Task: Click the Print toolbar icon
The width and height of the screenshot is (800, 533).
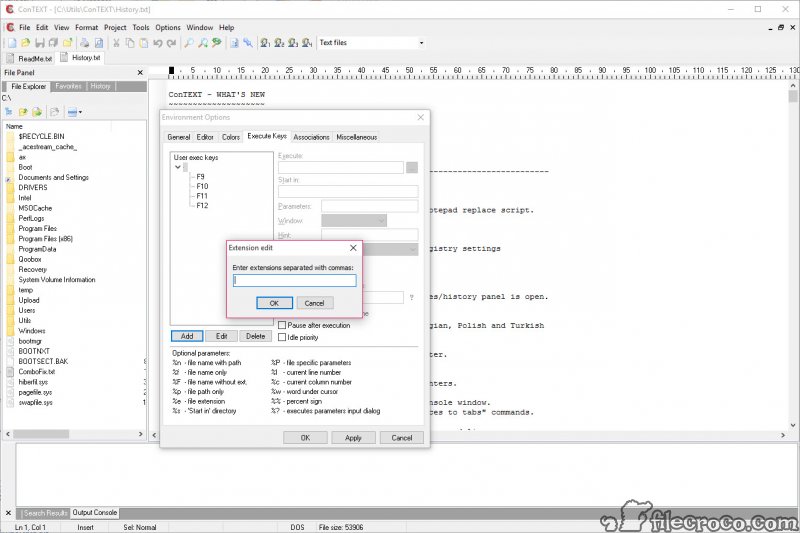Action: [85, 43]
